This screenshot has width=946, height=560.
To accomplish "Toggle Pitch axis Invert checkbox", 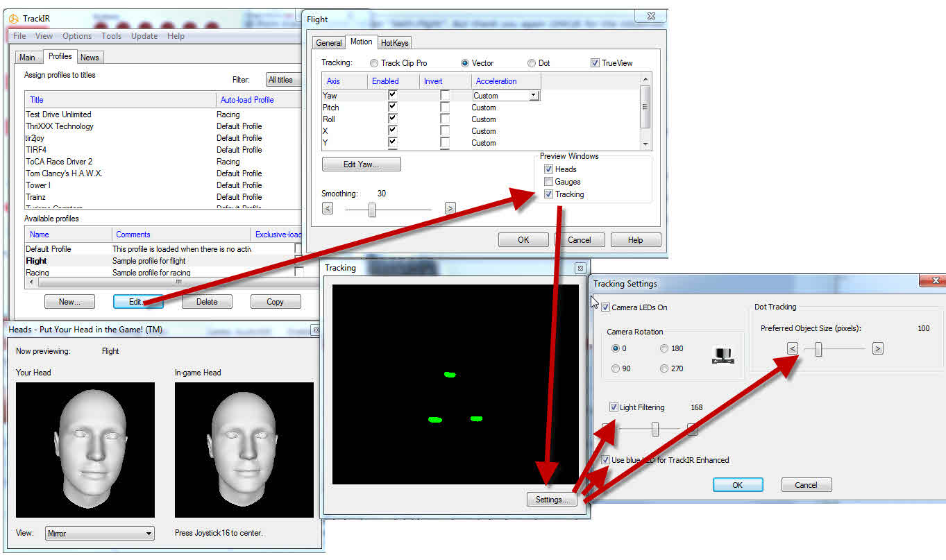I will 445,108.
